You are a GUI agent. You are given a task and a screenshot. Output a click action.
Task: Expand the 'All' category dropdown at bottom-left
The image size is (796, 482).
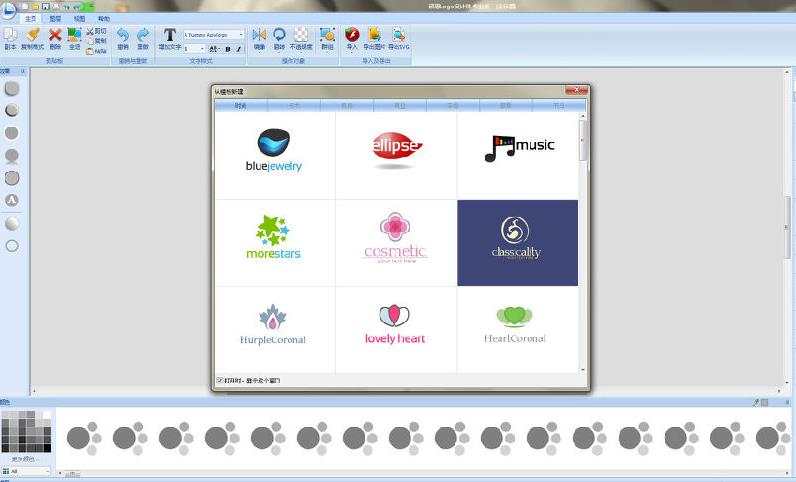pos(50,469)
